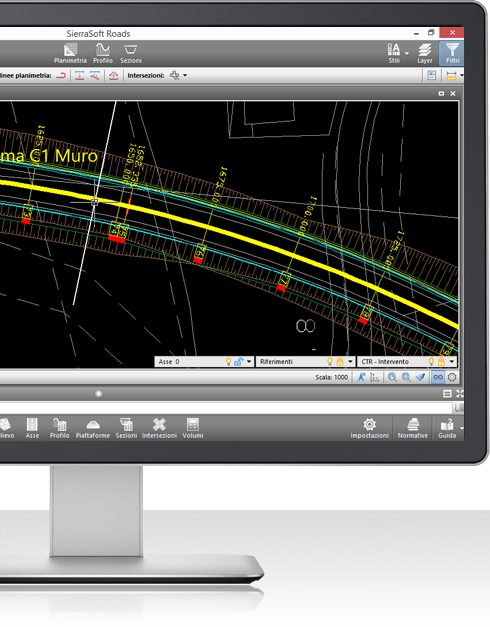Click the grid view icon in secondary toolbar

[x=431, y=75]
